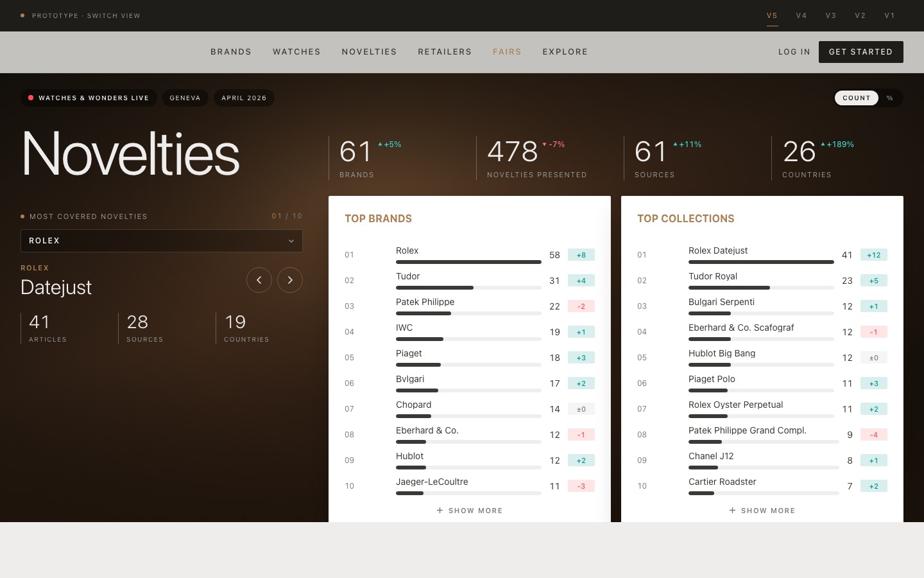
Task: Click the '-7%' novelties change indicator
Action: pos(554,144)
